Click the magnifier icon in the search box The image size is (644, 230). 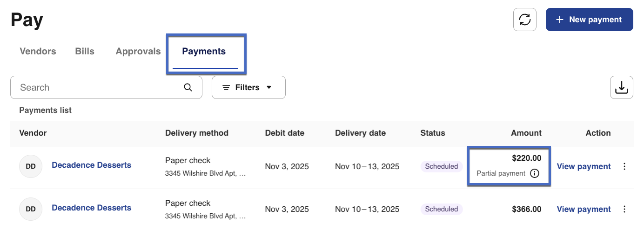click(188, 87)
